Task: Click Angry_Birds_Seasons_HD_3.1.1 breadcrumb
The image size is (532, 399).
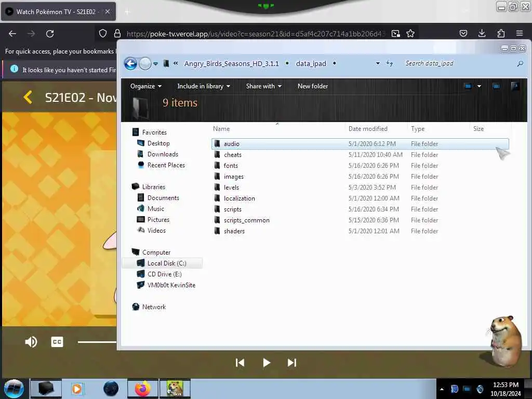Action: click(231, 63)
